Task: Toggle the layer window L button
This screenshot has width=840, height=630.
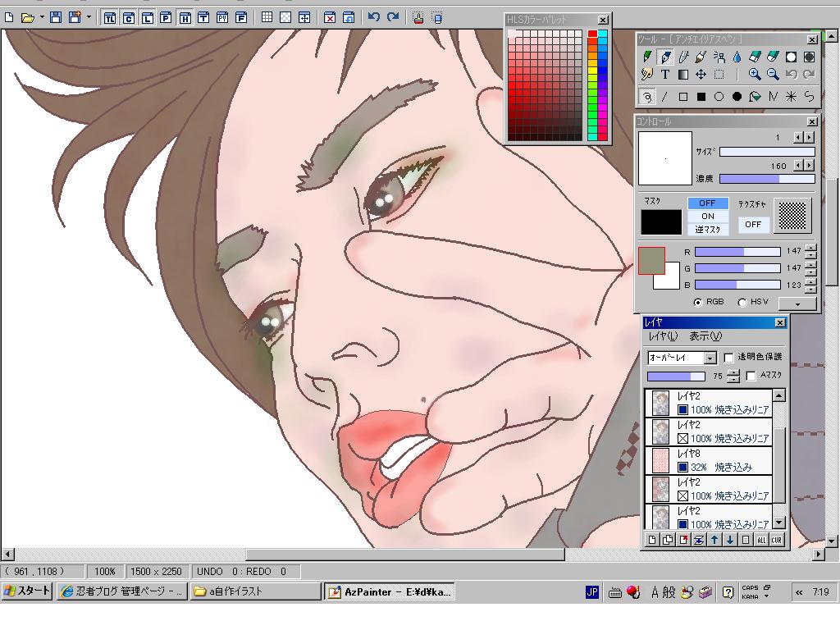Action: (x=148, y=18)
